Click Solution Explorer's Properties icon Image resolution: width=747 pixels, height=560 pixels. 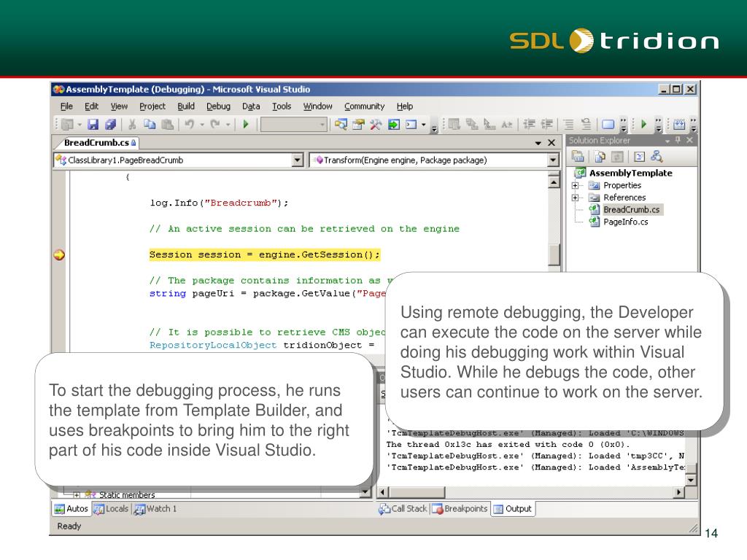(x=578, y=157)
